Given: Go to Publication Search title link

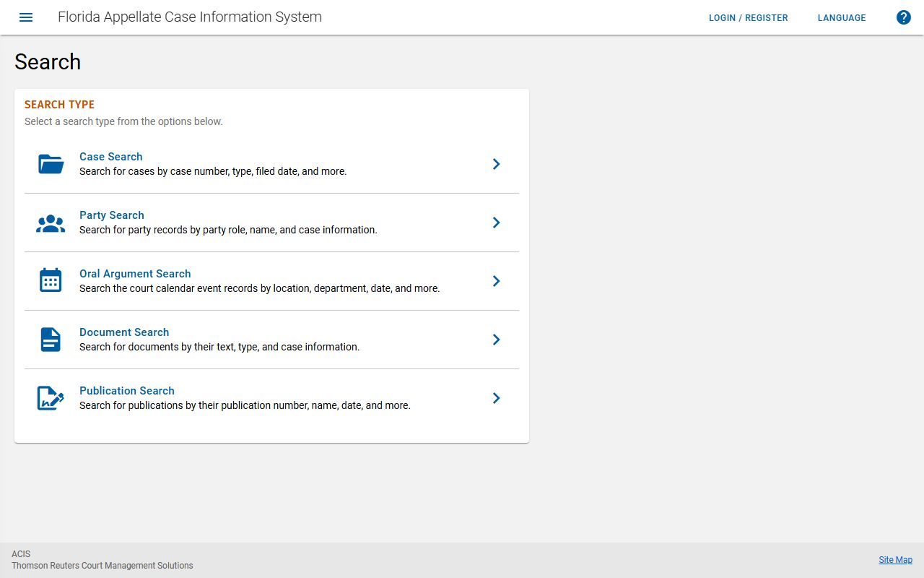Looking at the screenshot, I should click(x=127, y=391).
